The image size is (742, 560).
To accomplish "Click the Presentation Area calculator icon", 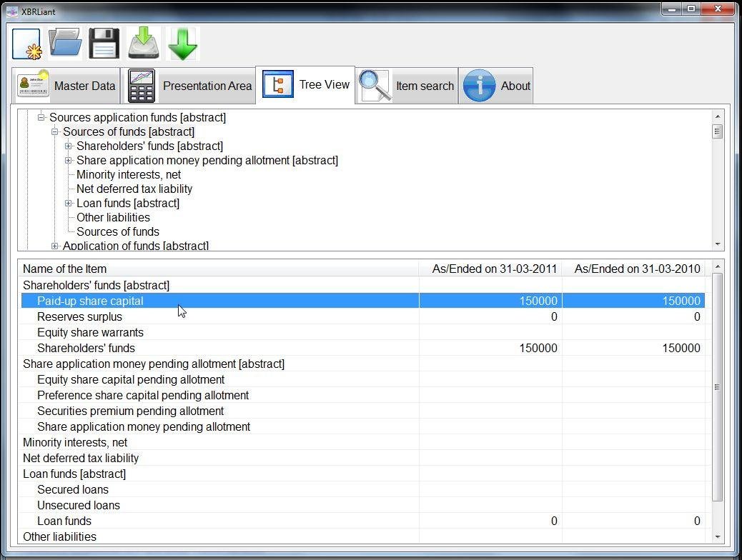I will click(142, 86).
